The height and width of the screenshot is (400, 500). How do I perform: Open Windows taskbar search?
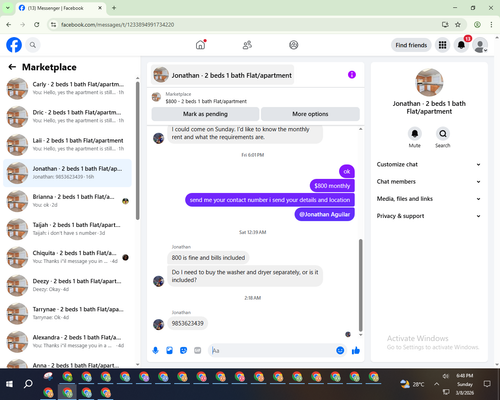(28, 384)
